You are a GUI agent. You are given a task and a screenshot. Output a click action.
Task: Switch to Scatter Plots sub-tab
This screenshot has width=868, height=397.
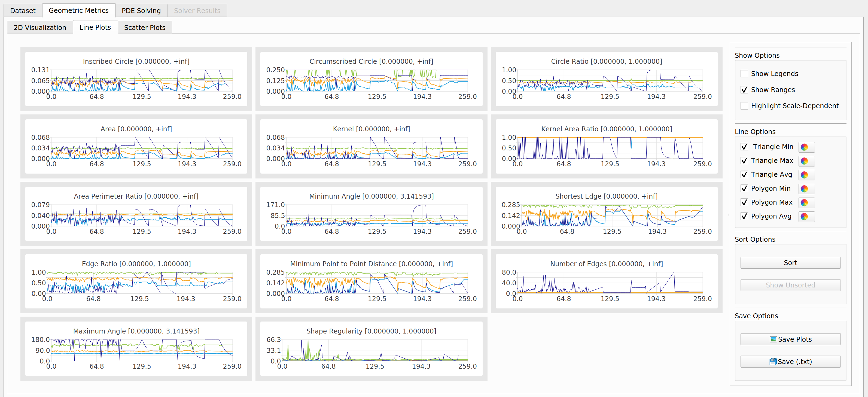(145, 28)
